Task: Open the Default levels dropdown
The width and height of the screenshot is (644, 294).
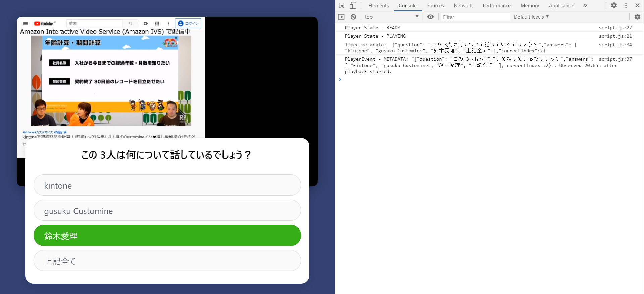Action: coord(531,17)
